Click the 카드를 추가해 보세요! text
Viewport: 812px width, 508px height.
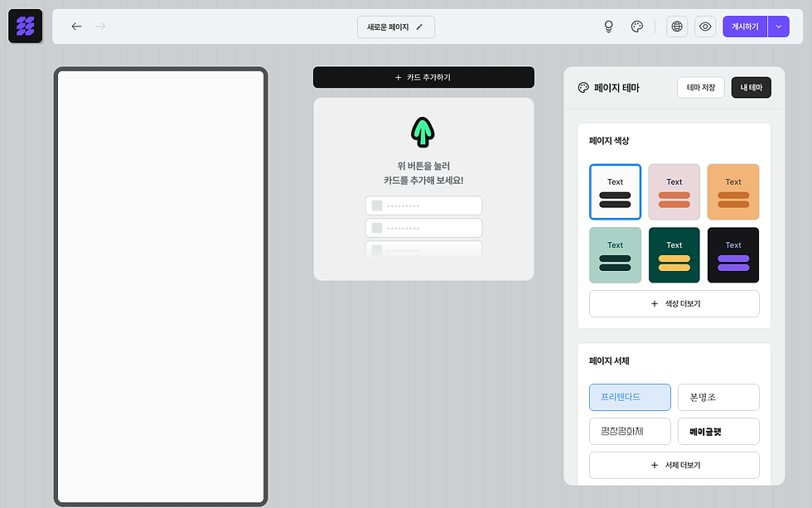pos(423,180)
